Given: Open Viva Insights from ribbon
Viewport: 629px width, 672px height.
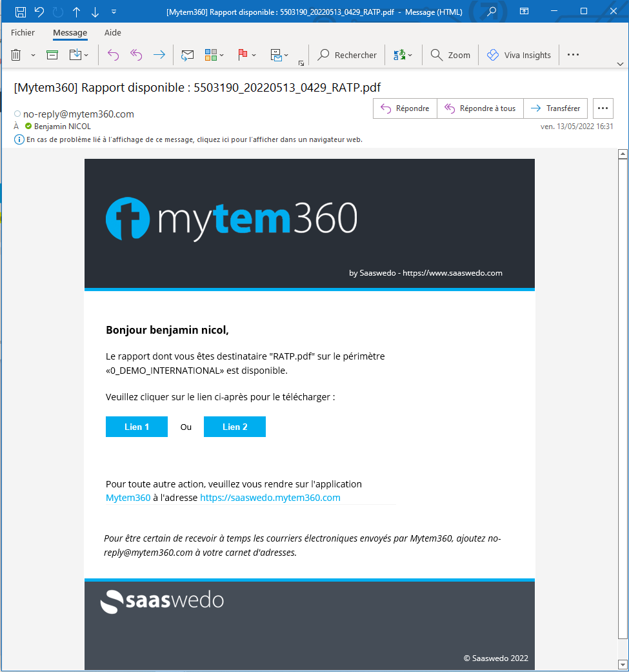Looking at the screenshot, I should point(519,55).
